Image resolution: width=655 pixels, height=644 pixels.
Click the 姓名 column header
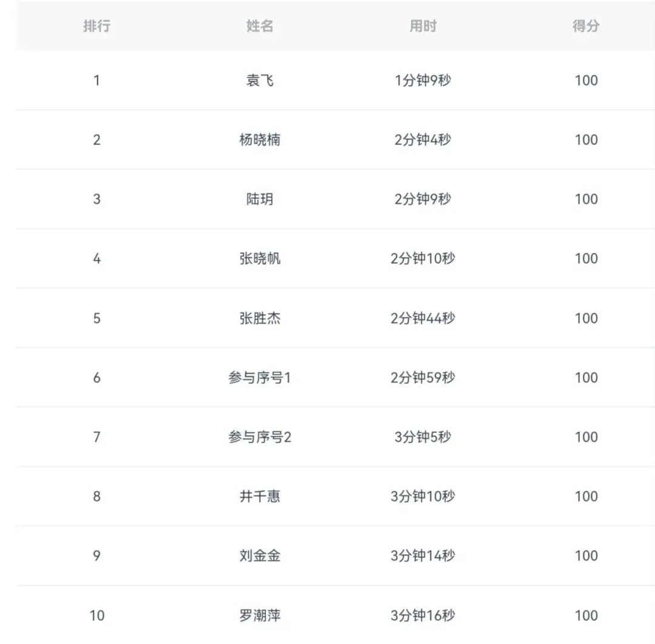click(260, 26)
